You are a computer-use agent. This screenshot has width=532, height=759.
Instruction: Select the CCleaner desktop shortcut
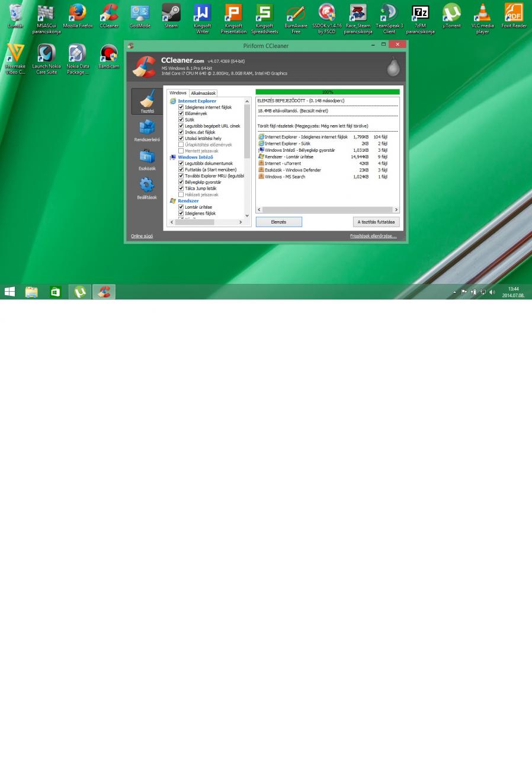coord(109,16)
